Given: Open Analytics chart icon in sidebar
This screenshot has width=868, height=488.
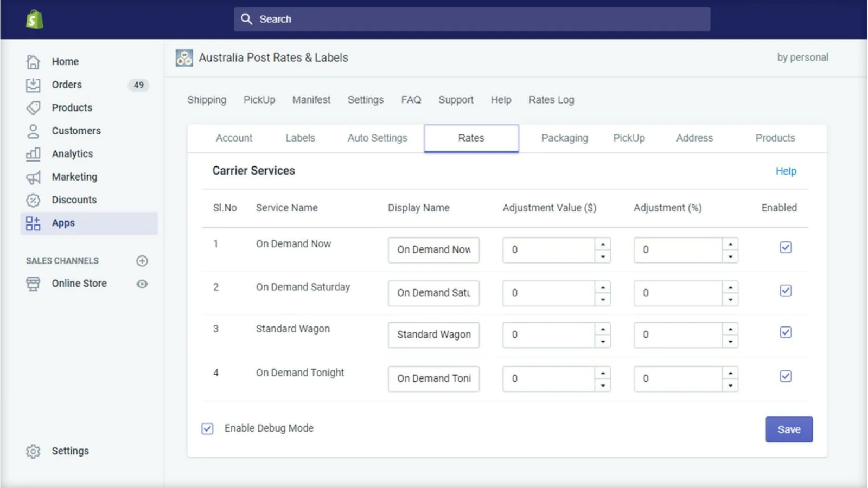Looking at the screenshot, I should pos(33,154).
